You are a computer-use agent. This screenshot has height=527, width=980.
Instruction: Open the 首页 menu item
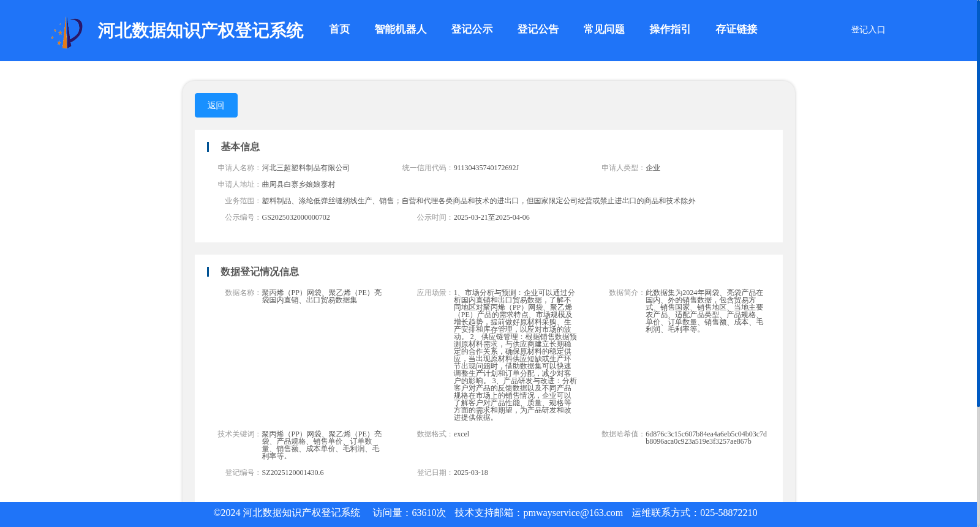point(339,29)
